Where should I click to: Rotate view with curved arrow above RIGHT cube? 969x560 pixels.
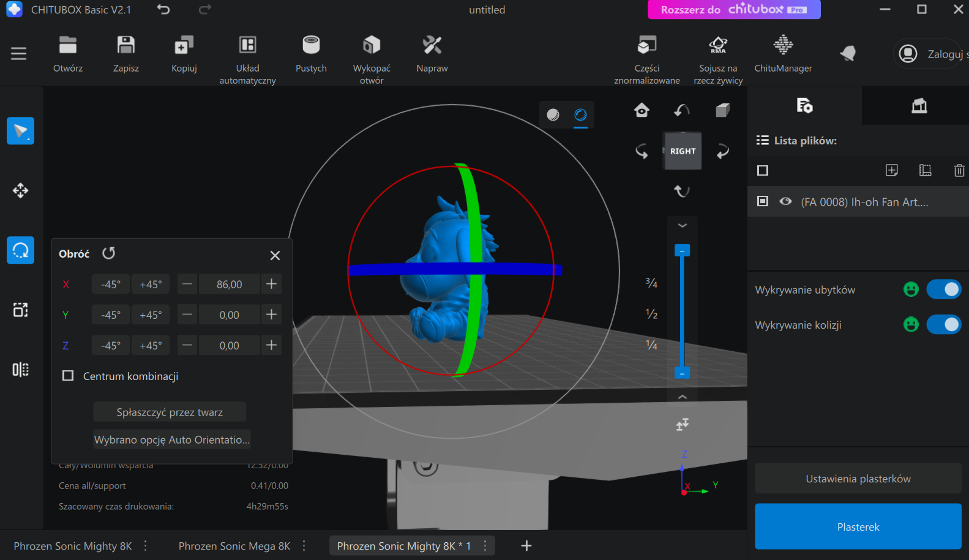(682, 110)
